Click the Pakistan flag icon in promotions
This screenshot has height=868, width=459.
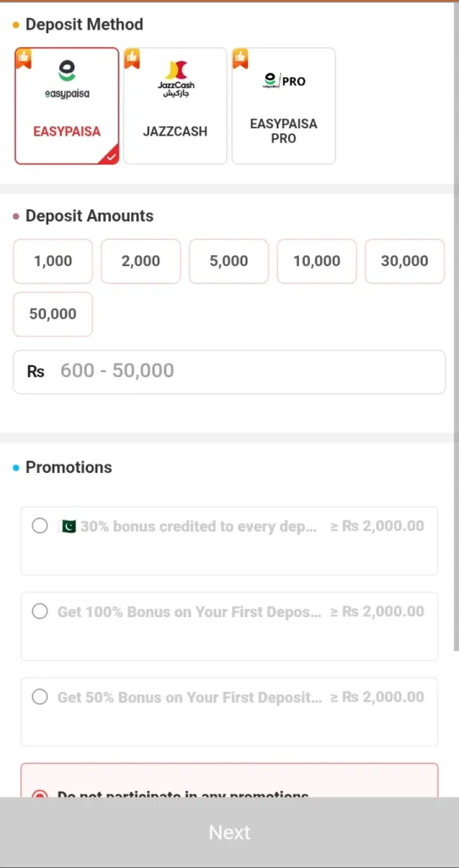point(68,526)
